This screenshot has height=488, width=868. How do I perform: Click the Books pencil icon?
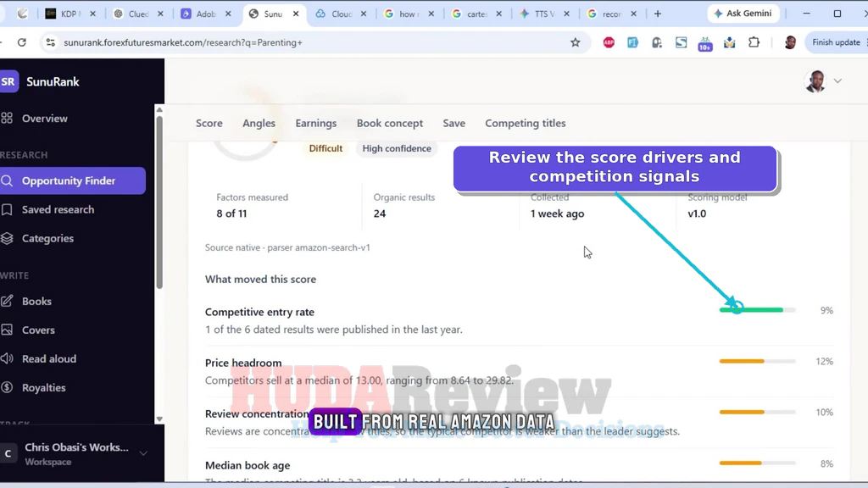(x=7, y=301)
